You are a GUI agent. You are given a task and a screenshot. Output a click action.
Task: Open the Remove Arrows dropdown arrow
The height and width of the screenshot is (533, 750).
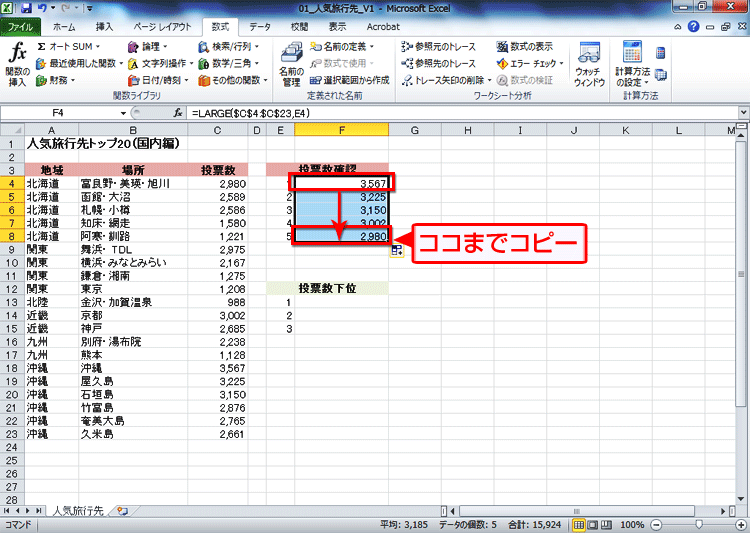coord(489,80)
